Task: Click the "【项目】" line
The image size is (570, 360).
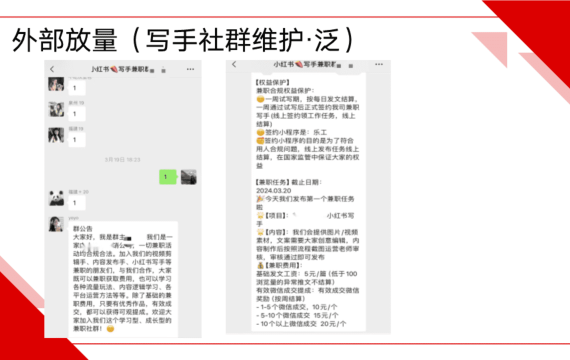Action: [x=305, y=216]
